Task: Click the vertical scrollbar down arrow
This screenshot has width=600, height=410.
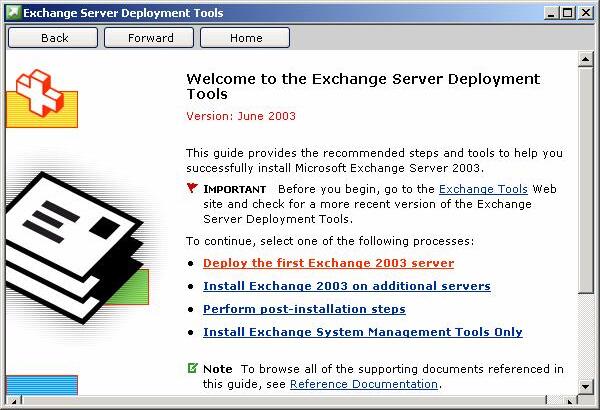Action: 585,387
